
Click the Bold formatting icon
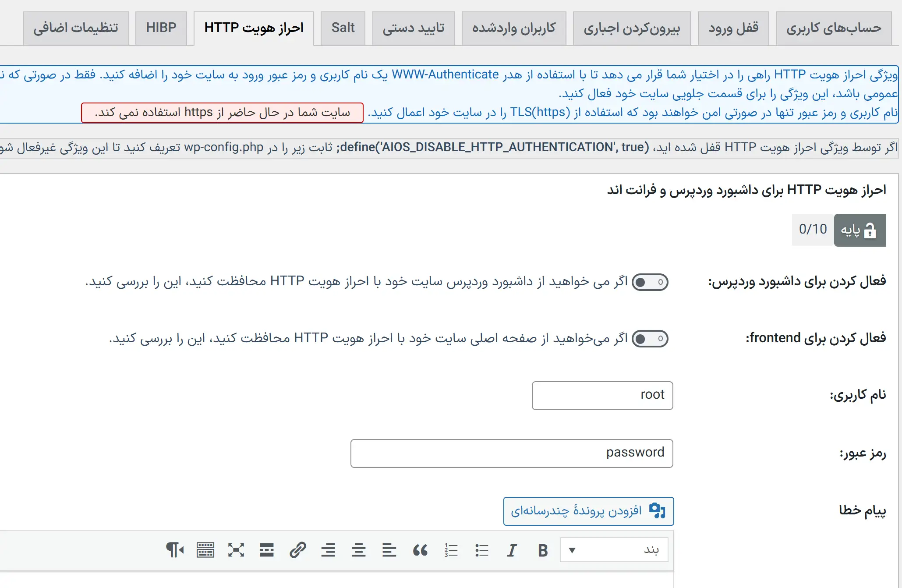[543, 550]
